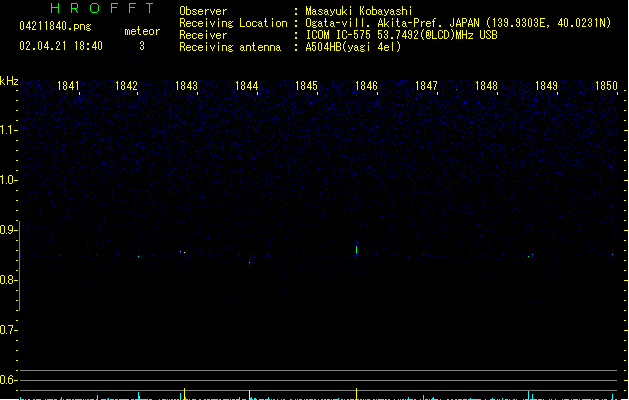Click the 1842 time axis label
Screen dimensions: 629x400
point(126,86)
